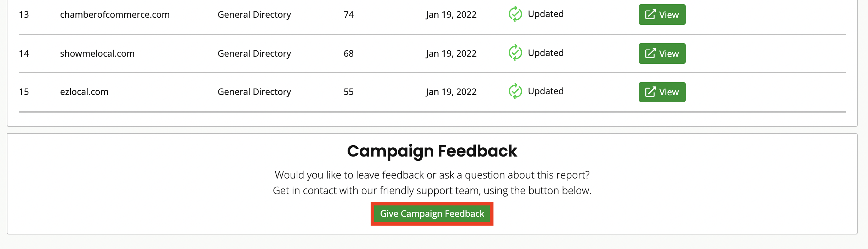Click row number 13 in the table
Screen dimensions: 868x249
click(24, 15)
